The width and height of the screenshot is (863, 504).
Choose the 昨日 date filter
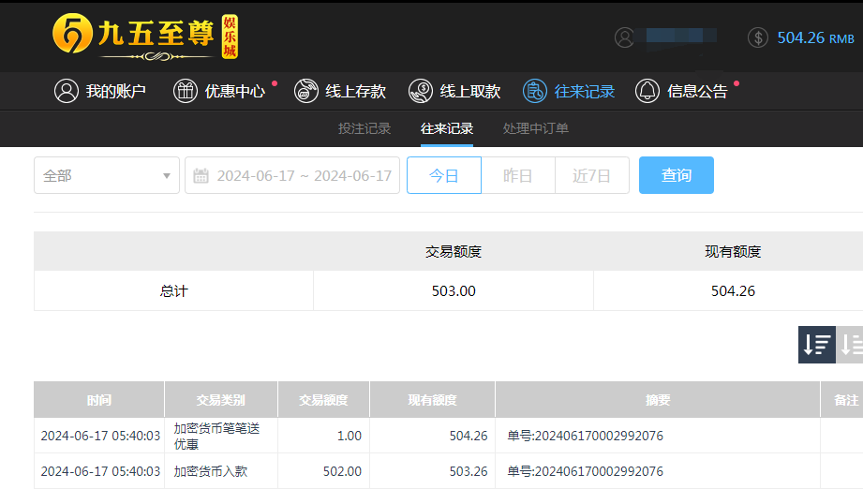point(518,175)
